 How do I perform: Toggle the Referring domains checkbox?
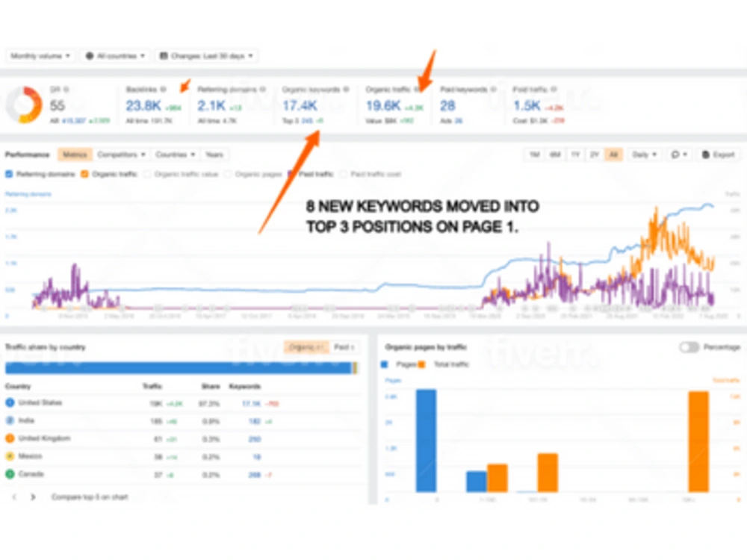click(x=9, y=174)
